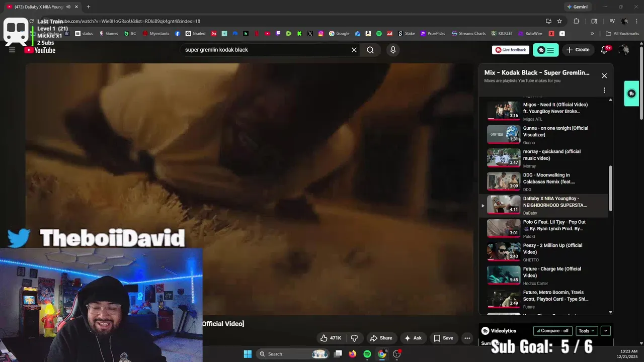The height and width of the screenshot is (362, 644).
Task: Like the video with thumbs up
Action: pyautogui.click(x=331, y=338)
